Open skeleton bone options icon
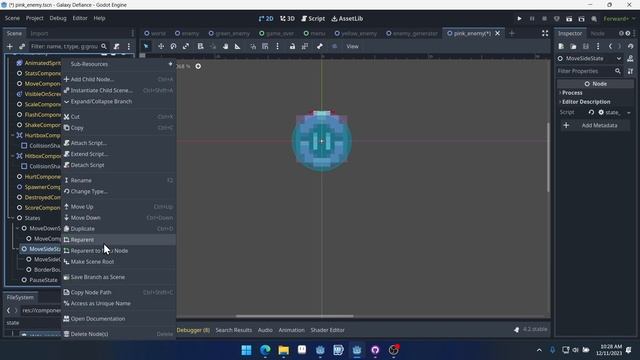 click(x=320, y=47)
